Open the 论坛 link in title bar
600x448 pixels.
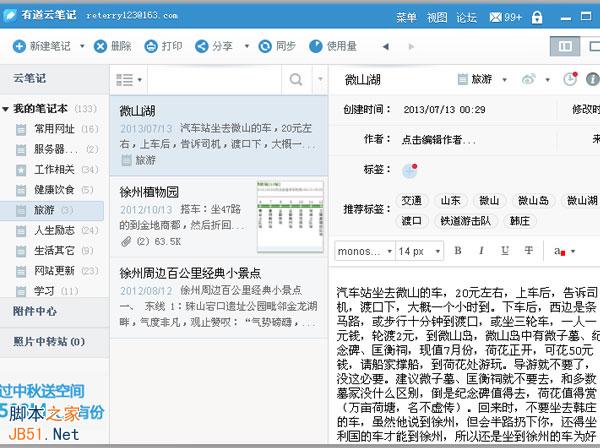click(x=466, y=17)
